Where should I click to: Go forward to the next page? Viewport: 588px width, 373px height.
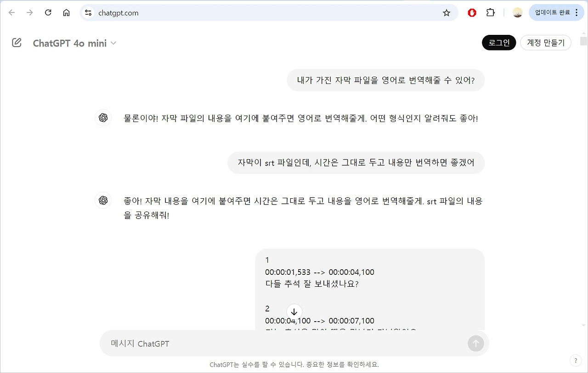[x=30, y=13]
